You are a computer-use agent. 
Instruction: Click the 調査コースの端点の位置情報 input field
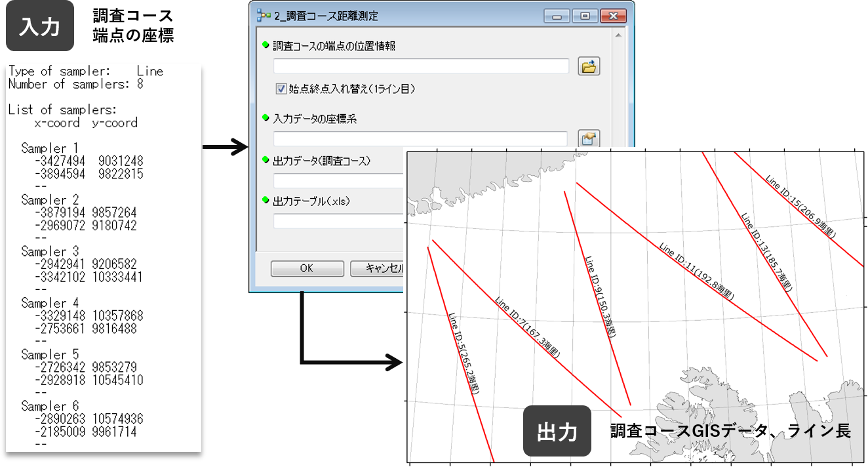421,66
